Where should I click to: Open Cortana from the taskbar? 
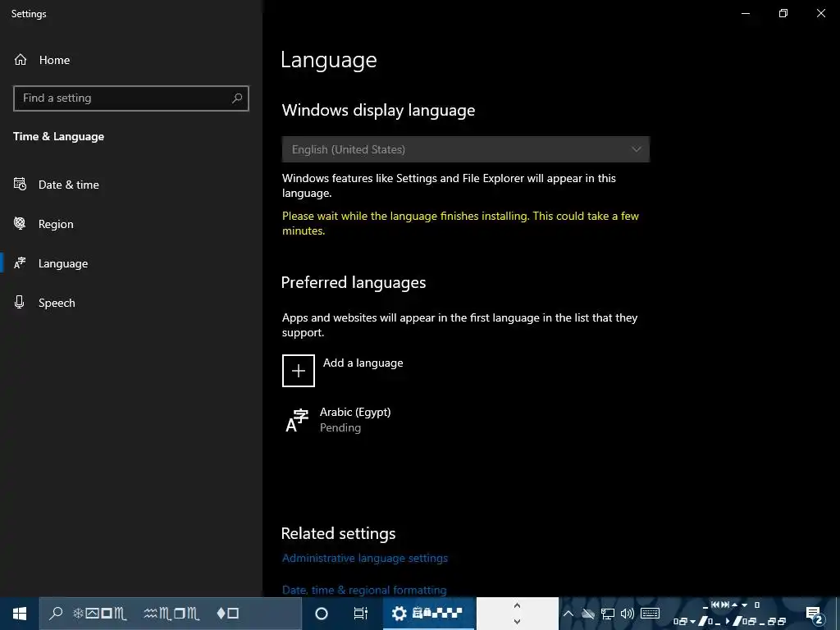tap(322, 614)
